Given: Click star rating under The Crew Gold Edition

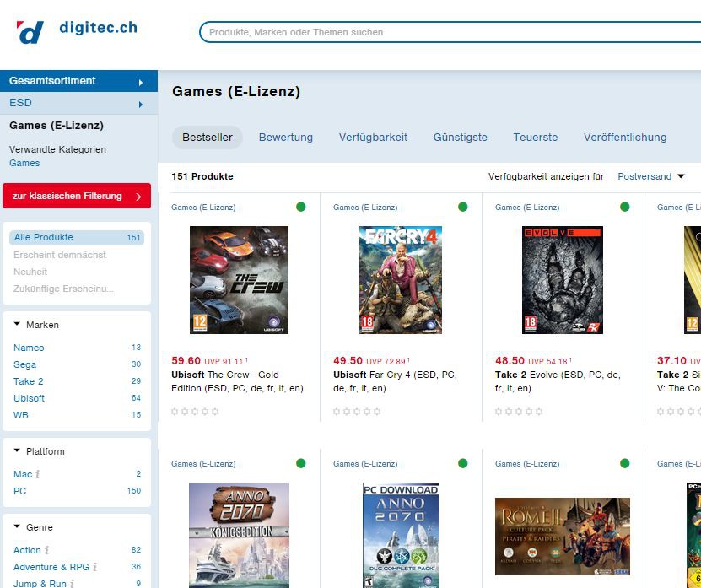Looking at the screenshot, I should (x=195, y=412).
